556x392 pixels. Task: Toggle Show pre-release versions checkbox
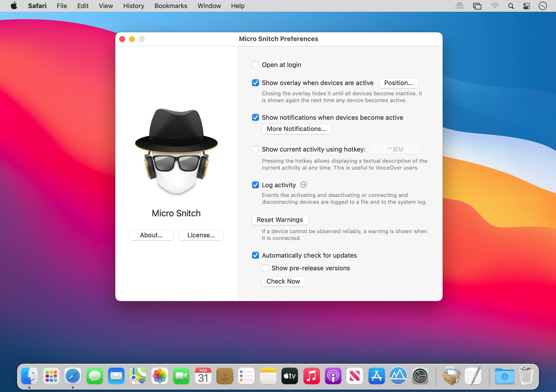pyautogui.click(x=265, y=268)
